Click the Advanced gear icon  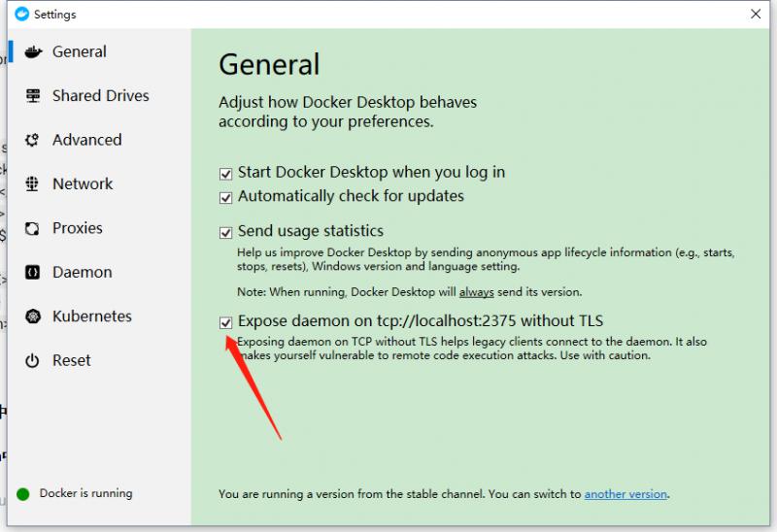tap(32, 140)
